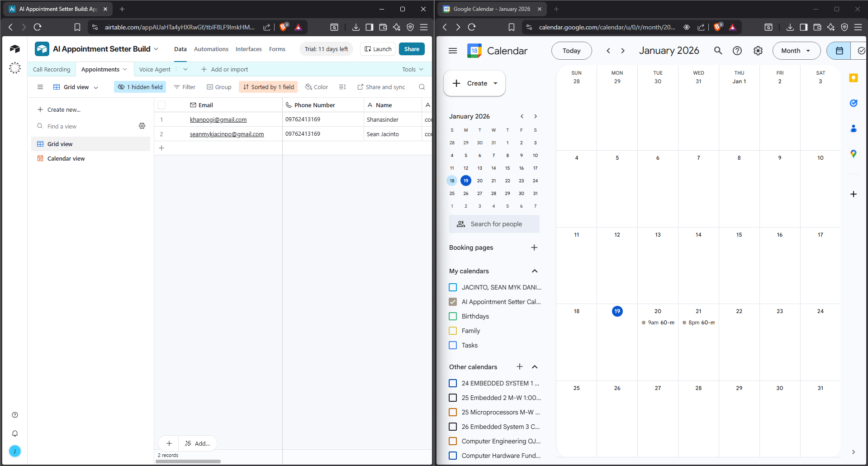The width and height of the screenshot is (868, 466).
Task: Open Color options in Airtable toolbar
Action: [317, 87]
